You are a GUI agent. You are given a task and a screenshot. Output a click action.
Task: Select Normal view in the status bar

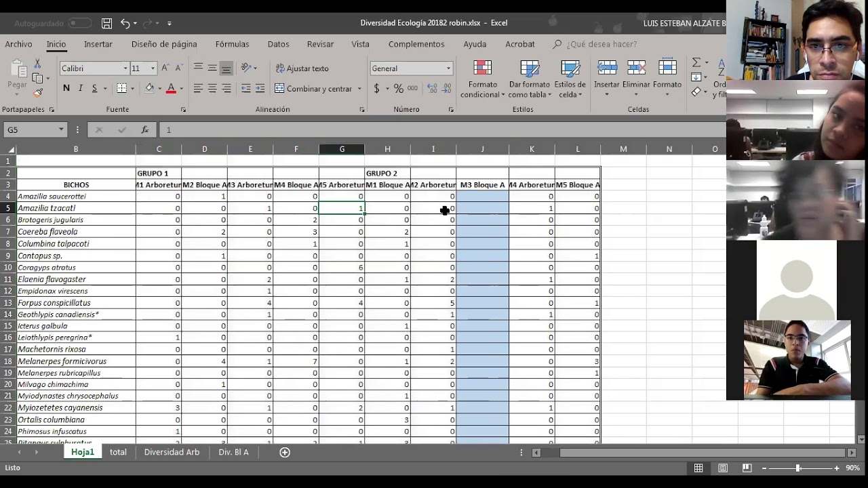coord(698,468)
